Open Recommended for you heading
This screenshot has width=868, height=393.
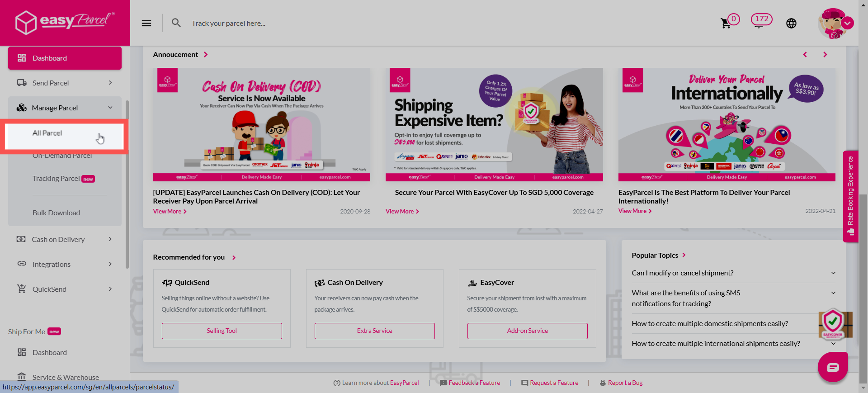194,257
